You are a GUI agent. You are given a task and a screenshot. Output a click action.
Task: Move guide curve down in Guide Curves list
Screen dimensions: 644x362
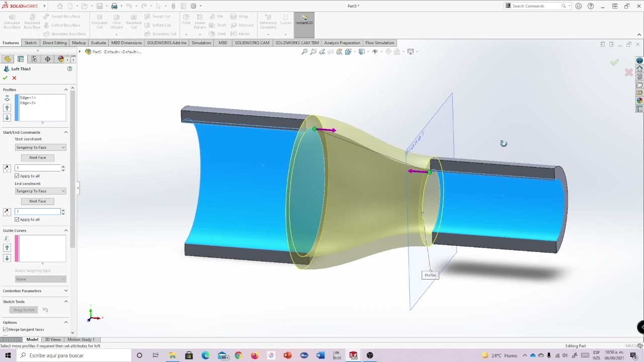pos(7,258)
